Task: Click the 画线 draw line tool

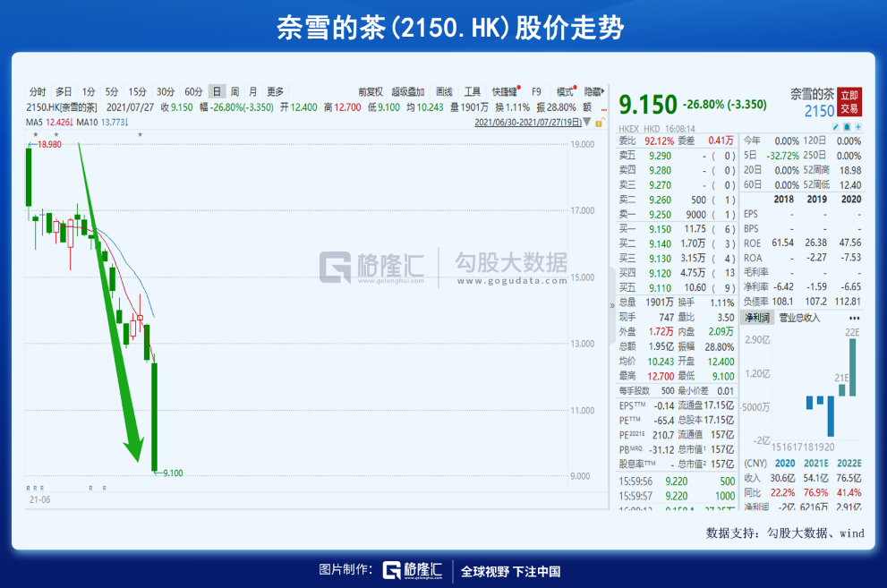Action: click(x=444, y=91)
